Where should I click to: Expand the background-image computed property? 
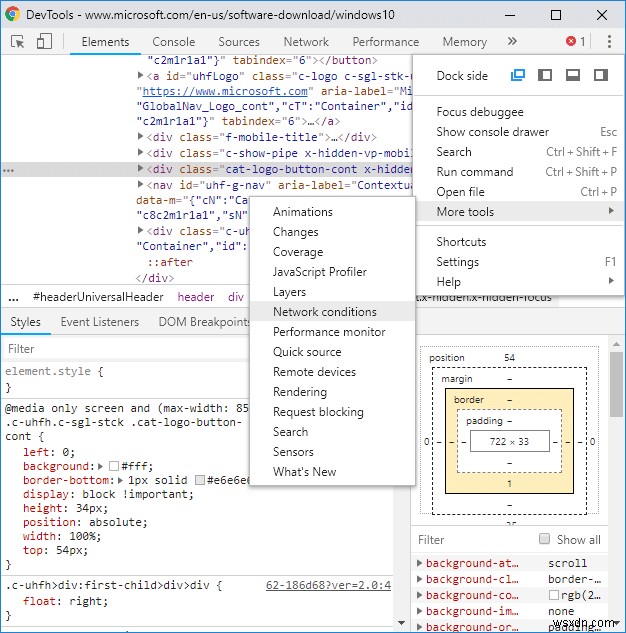(x=419, y=611)
